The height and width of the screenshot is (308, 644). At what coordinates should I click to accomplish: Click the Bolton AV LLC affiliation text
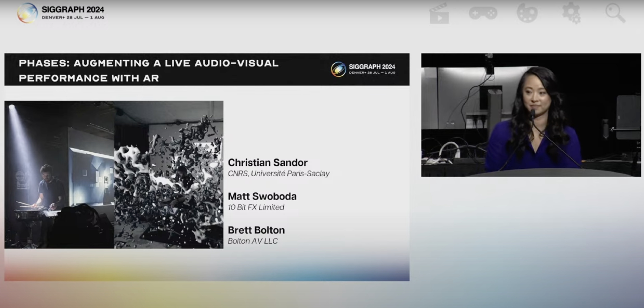pos(253,241)
